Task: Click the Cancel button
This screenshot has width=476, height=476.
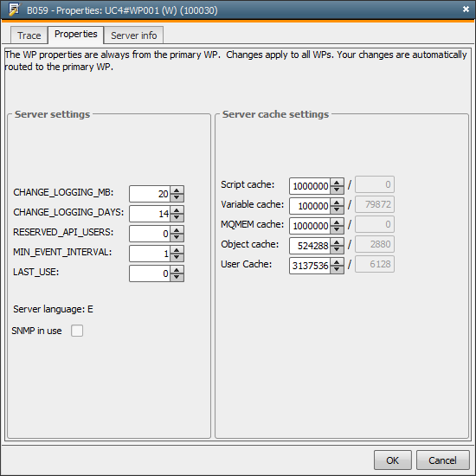Action: 442,460
